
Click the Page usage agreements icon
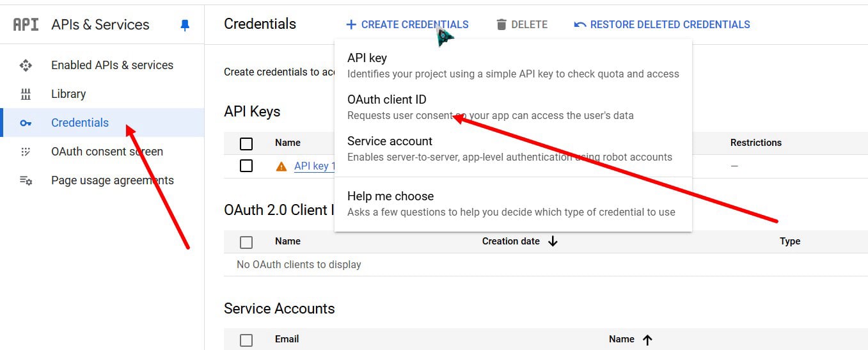[26, 180]
